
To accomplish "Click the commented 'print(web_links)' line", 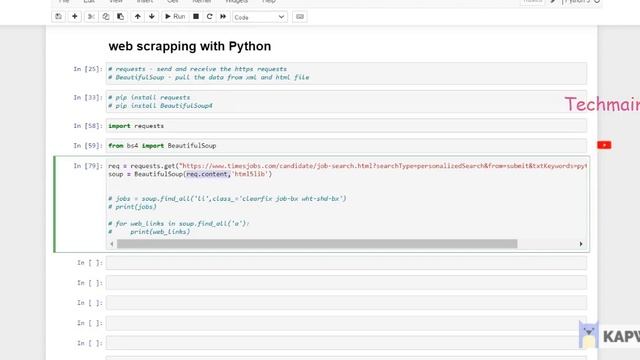I will 149,232.
